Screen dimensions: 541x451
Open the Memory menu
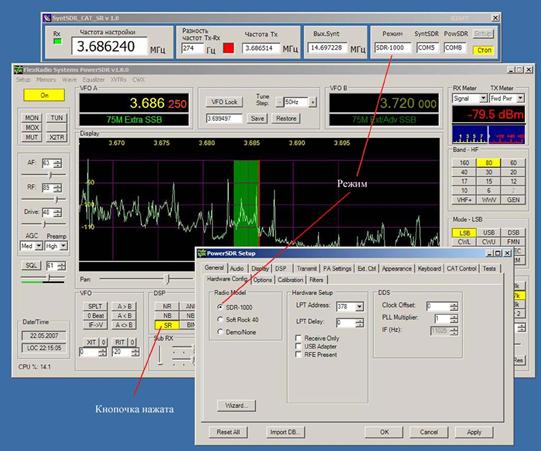[46, 80]
